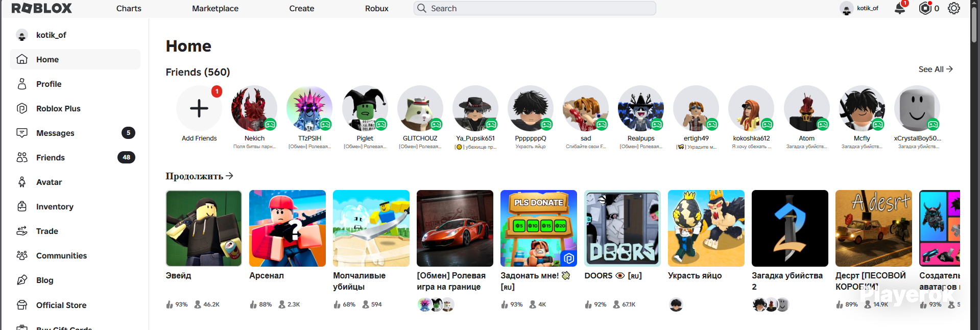980x330 pixels.
Task: Click the Avatar icon in sidebar
Action: coord(22,182)
